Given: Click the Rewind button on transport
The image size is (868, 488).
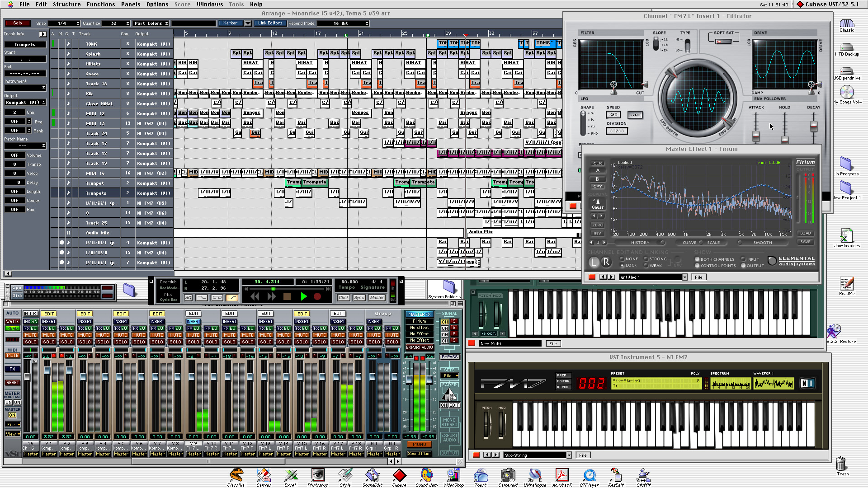Looking at the screenshot, I should coord(255,297).
